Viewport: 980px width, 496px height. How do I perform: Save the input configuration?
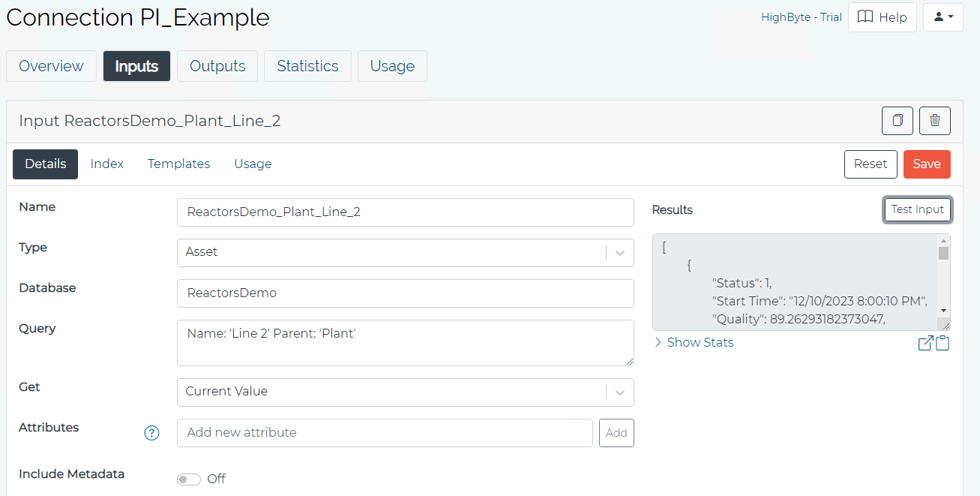point(927,164)
